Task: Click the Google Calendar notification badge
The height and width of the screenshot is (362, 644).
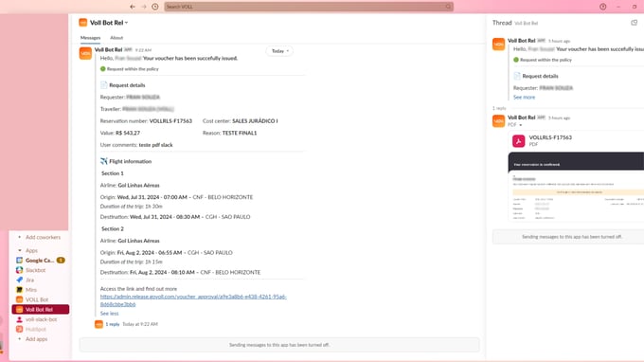Action: pos(61,261)
